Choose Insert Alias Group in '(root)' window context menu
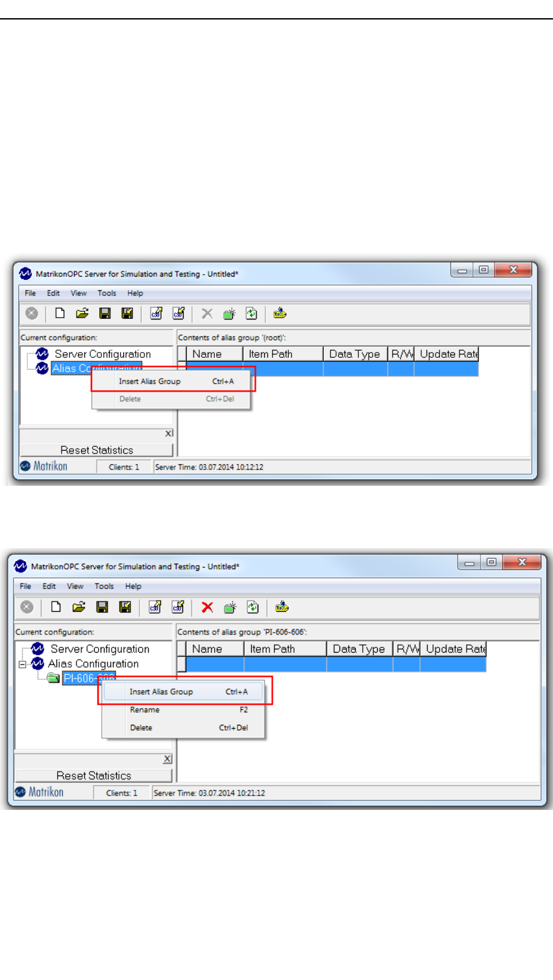553x980 pixels. coord(172,381)
